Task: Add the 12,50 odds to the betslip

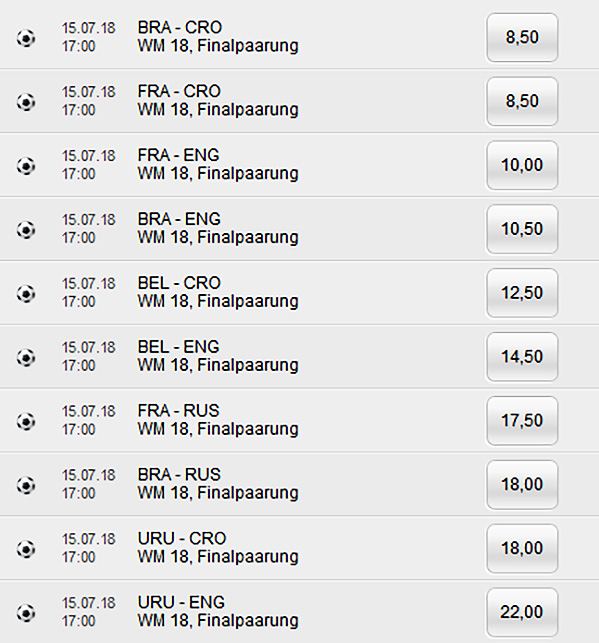Action: pyautogui.click(x=522, y=293)
